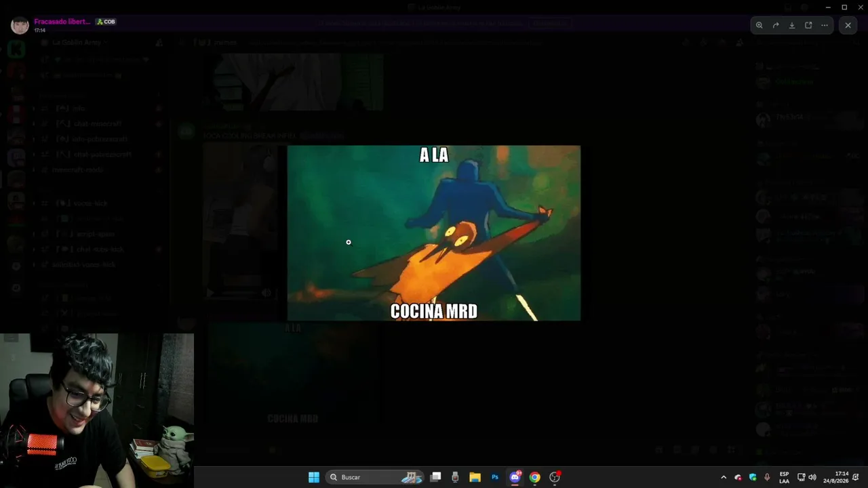Image resolution: width=868 pixels, height=488 pixels.
Task: Open Discord from the taskbar
Action: (515, 477)
